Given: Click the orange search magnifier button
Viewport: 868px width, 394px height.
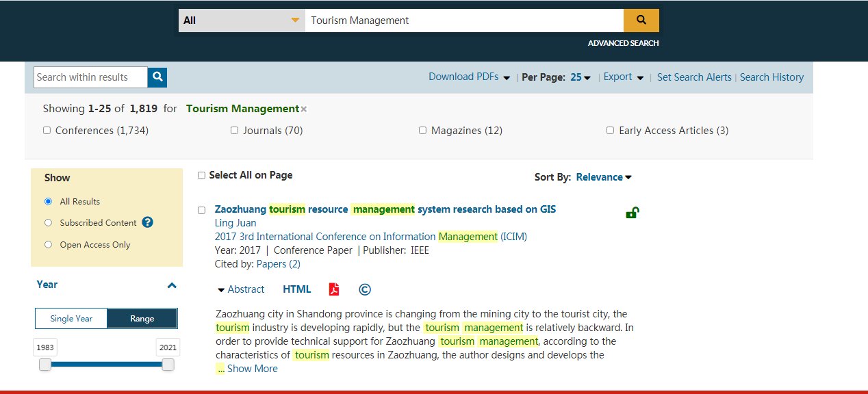Looking at the screenshot, I should click(641, 21).
